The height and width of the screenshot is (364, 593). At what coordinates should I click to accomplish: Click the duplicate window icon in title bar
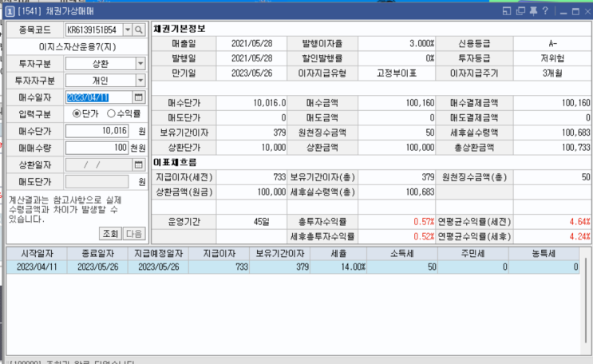(520, 11)
